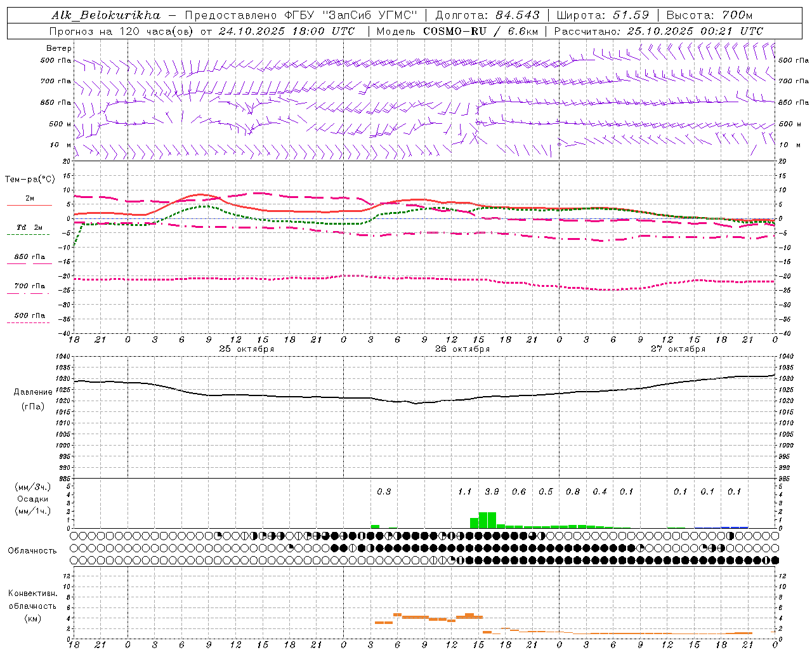Click the forecast start time 24.10.2025 18:00 UTC
Viewport: 812px width, 650px height.
(287, 31)
